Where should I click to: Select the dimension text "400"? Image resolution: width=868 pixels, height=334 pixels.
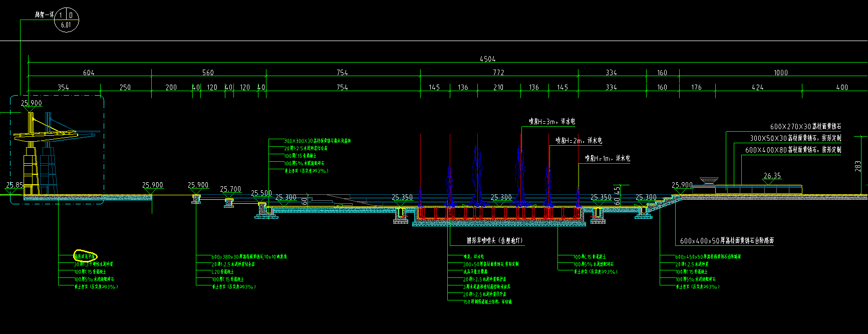[842, 87]
